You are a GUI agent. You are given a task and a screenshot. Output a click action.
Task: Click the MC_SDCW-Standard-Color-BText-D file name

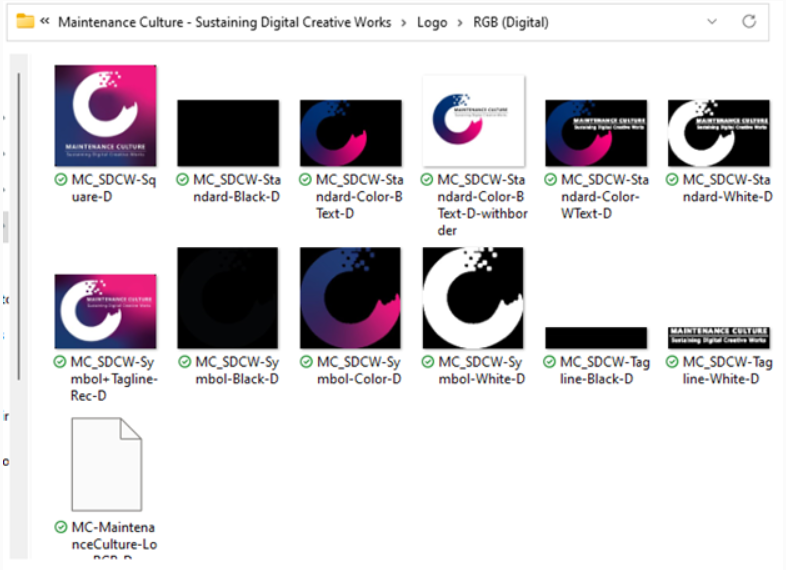359,197
